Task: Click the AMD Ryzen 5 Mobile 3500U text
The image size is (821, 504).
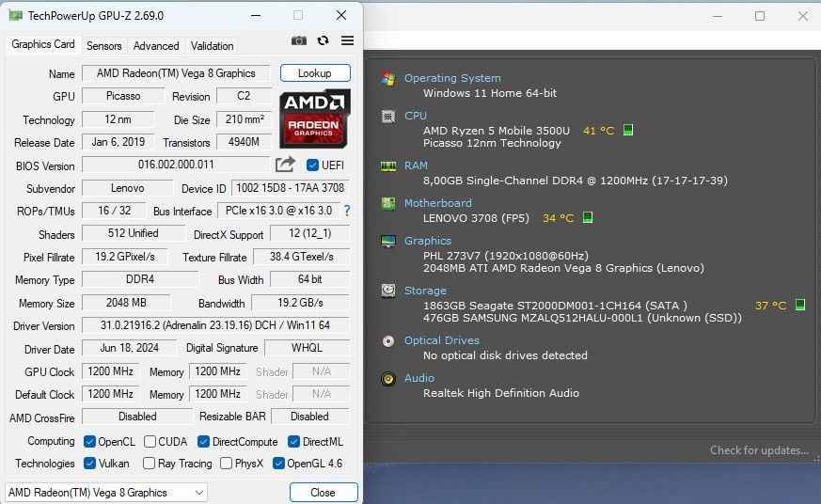Action: tap(497, 131)
